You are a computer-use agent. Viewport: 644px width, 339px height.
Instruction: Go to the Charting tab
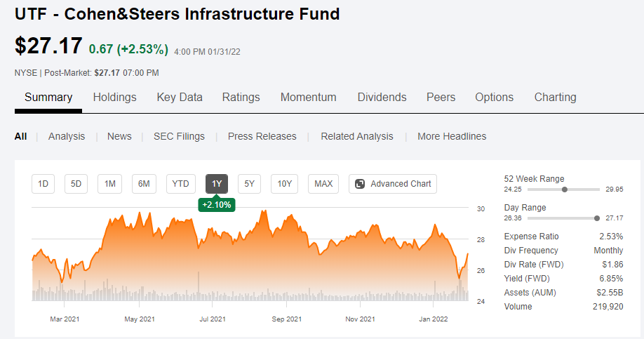(x=556, y=98)
